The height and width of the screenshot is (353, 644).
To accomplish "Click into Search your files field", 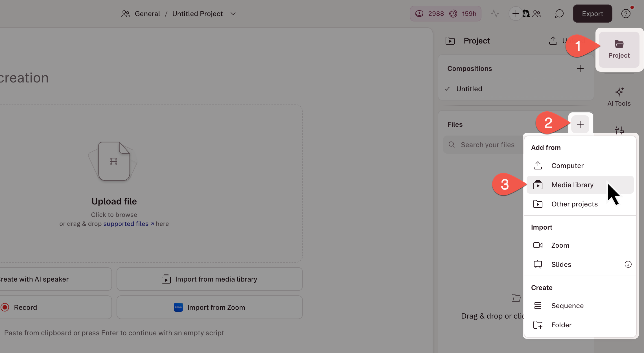I will point(483,145).
